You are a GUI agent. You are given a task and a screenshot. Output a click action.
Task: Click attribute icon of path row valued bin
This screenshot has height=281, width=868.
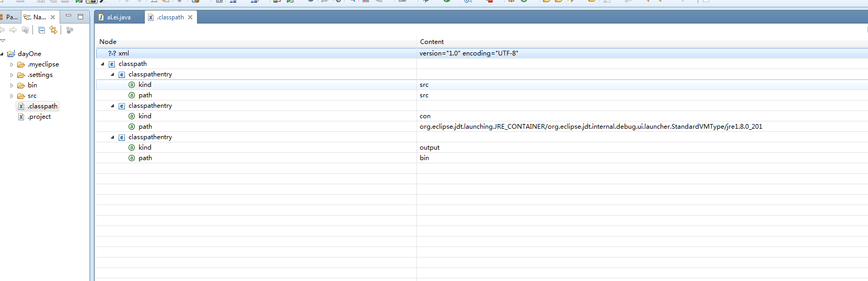coord(132,158)
